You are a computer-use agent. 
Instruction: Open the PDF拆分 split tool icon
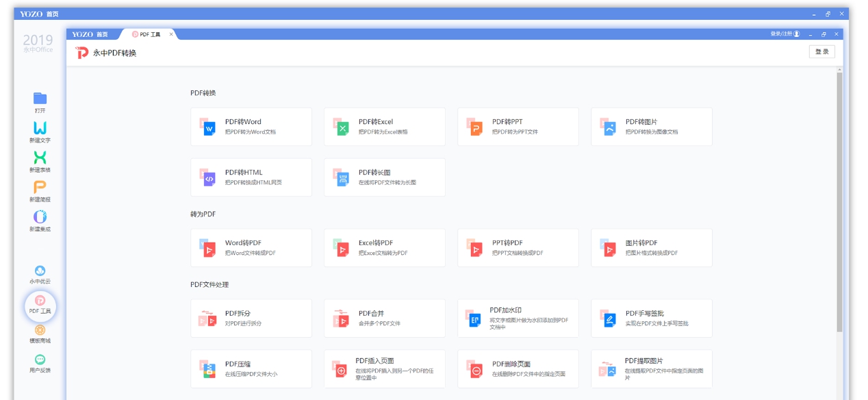207,318
